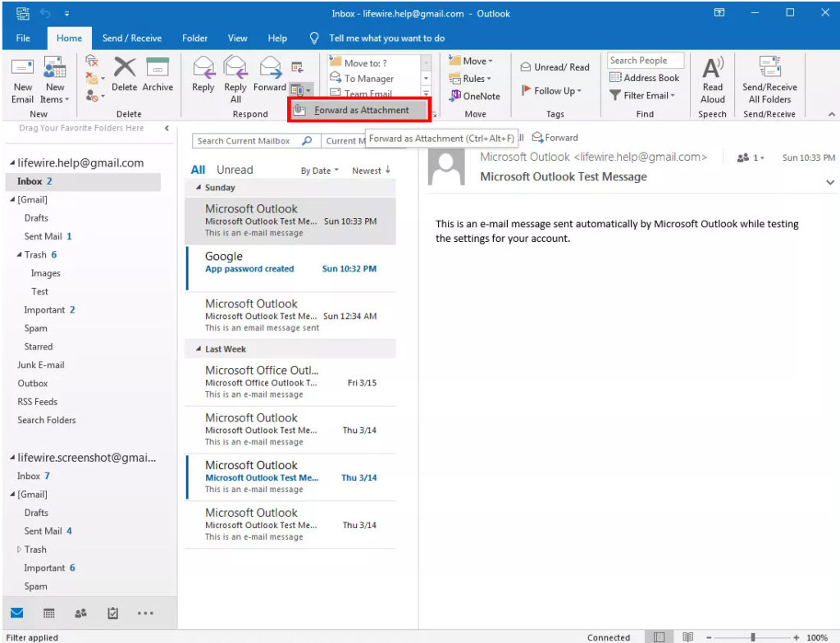Show only Unread messages filter
The image size is (840, 643).
click(235, 170)
